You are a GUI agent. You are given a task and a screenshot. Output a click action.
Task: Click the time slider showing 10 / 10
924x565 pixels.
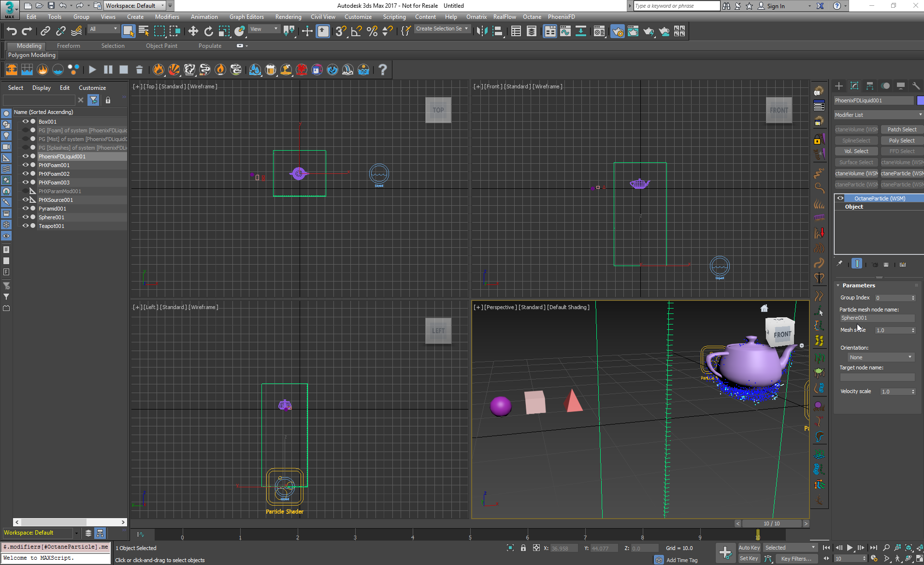point(771,523)
